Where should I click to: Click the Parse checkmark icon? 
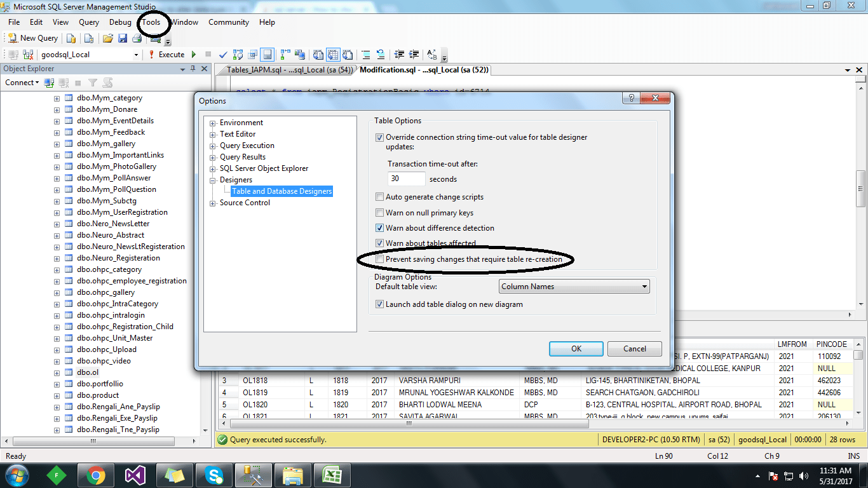pos(223,55)
